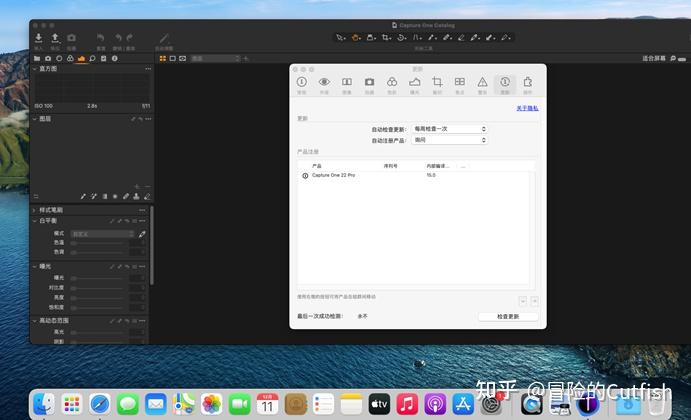Image resolution: width=691 pixels, height=420 pixels.
Task: Click the 对比度 contrast slider
Action: click(98, 288)
